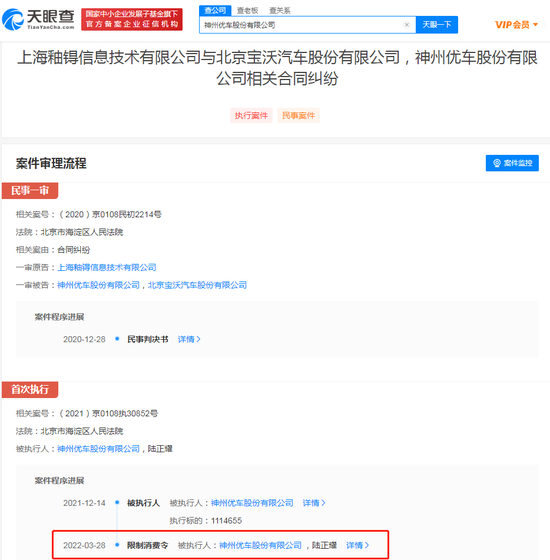
Task: Open 神州优车 link in the 限制消费令 entry
Action: click(260, 545)
